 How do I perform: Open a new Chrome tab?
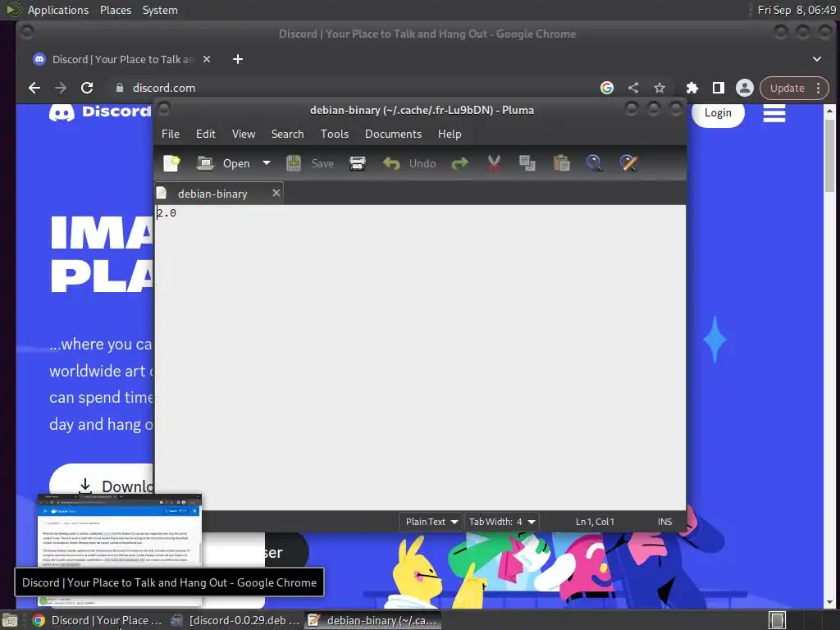click(x=238, y=59)
